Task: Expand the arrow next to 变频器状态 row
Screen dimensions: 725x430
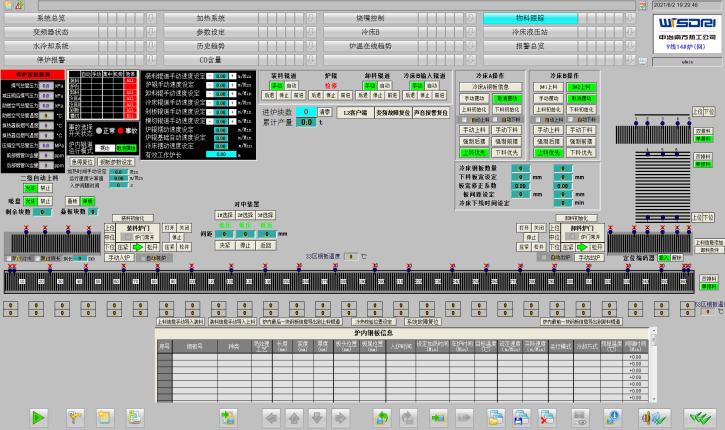Action: point(151,32)
